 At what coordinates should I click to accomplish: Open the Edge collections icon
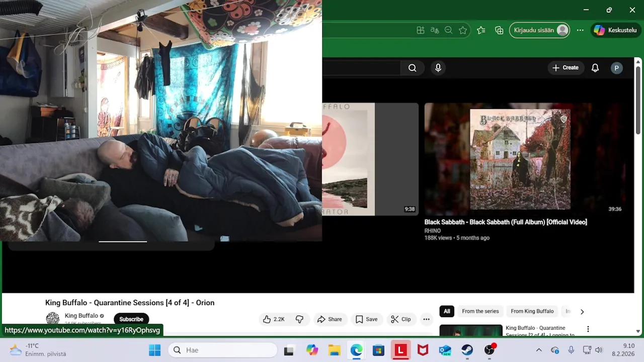pyautogui.click(x=499, y=30)
